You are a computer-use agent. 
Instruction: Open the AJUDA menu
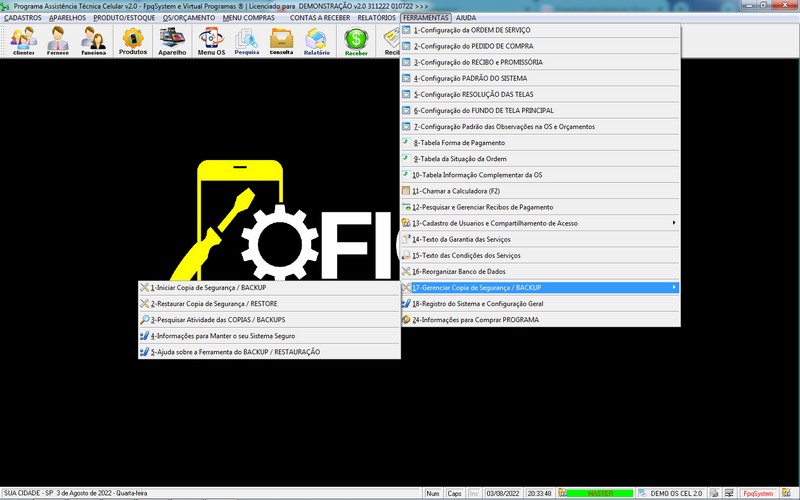[x=466, y=18]
